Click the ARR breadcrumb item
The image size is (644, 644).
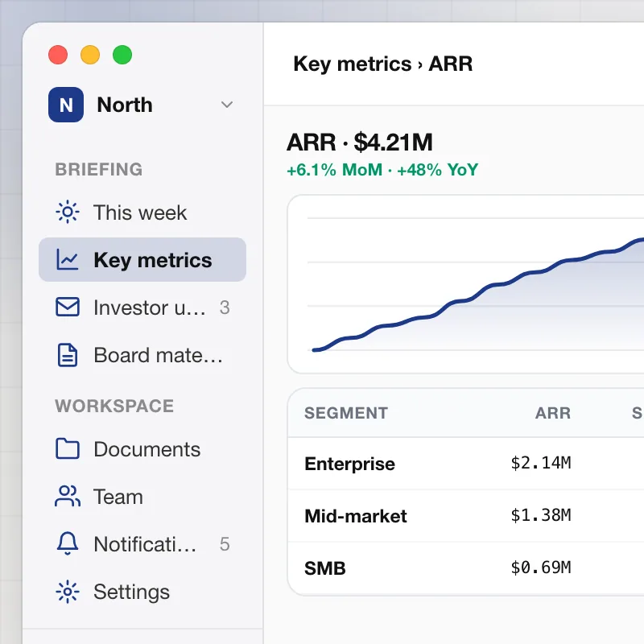451,64
